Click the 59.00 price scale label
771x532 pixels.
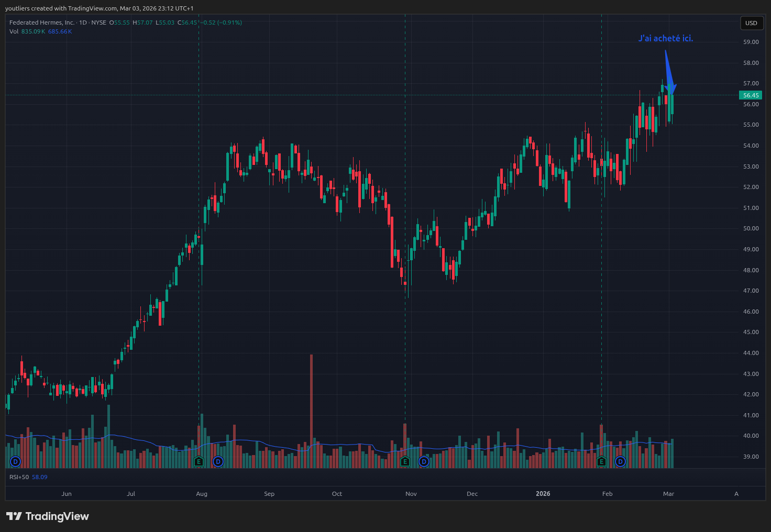751,42
